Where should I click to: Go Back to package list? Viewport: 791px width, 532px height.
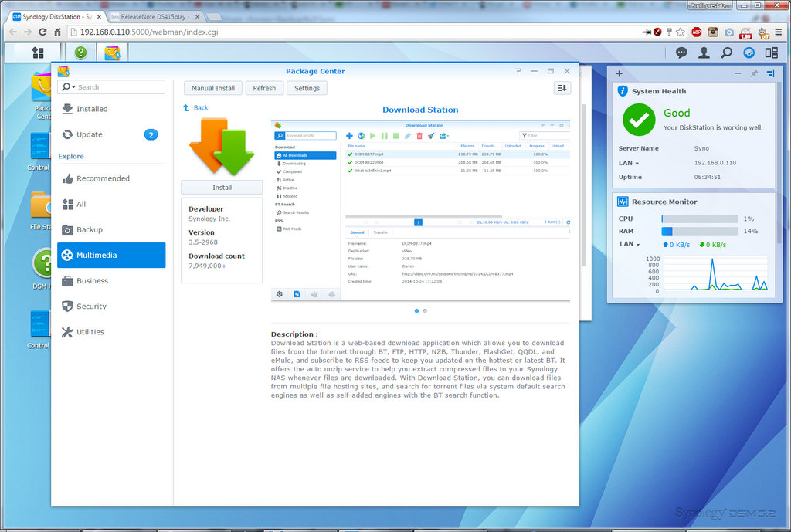[195, 108]
